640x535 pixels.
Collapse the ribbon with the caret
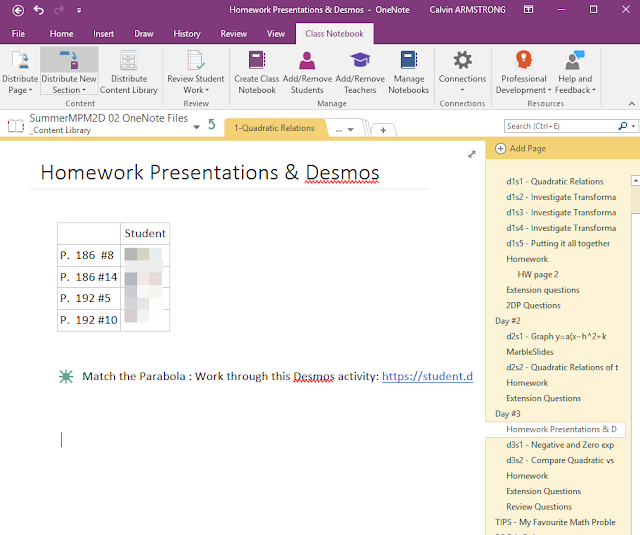(x=632, y=104)
